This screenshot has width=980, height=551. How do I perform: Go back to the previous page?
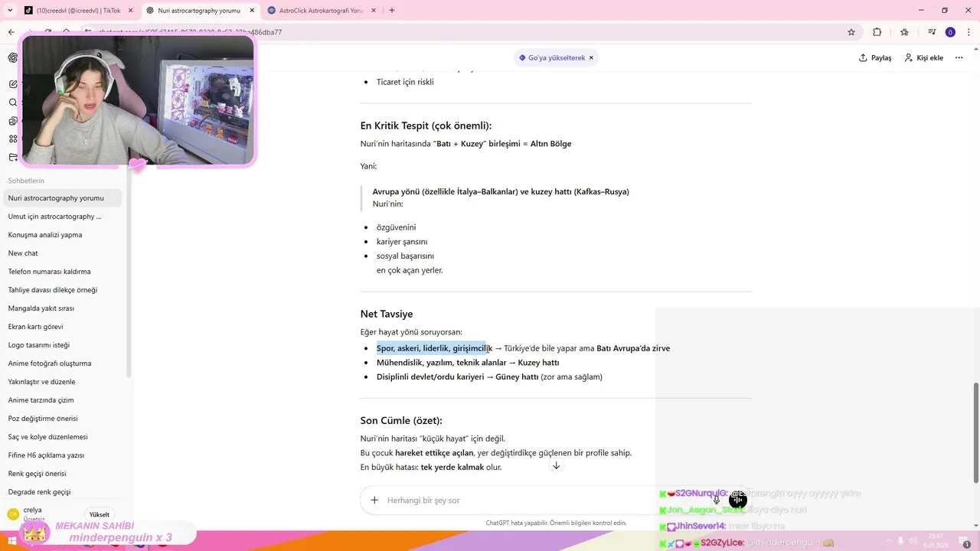click(11, 32)
